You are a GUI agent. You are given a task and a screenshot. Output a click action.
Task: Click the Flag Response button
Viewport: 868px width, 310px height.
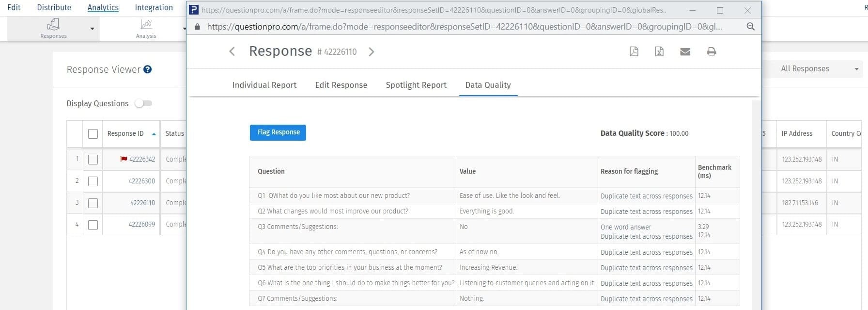(x=278, y=132)
